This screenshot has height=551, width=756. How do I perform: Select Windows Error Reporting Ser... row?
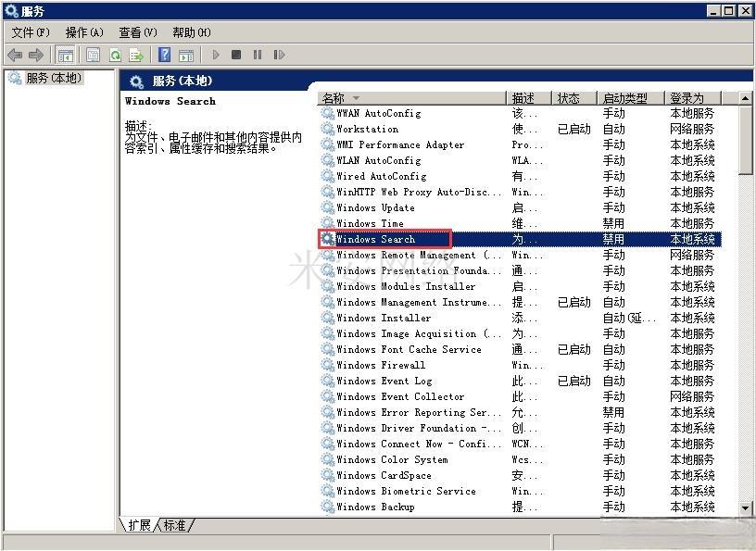coord(521,413)
